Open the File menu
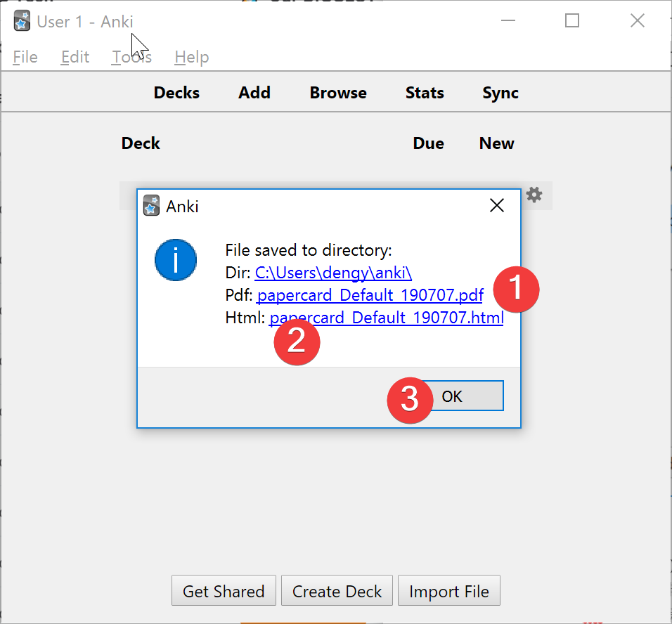 click(x=25, y=57)
